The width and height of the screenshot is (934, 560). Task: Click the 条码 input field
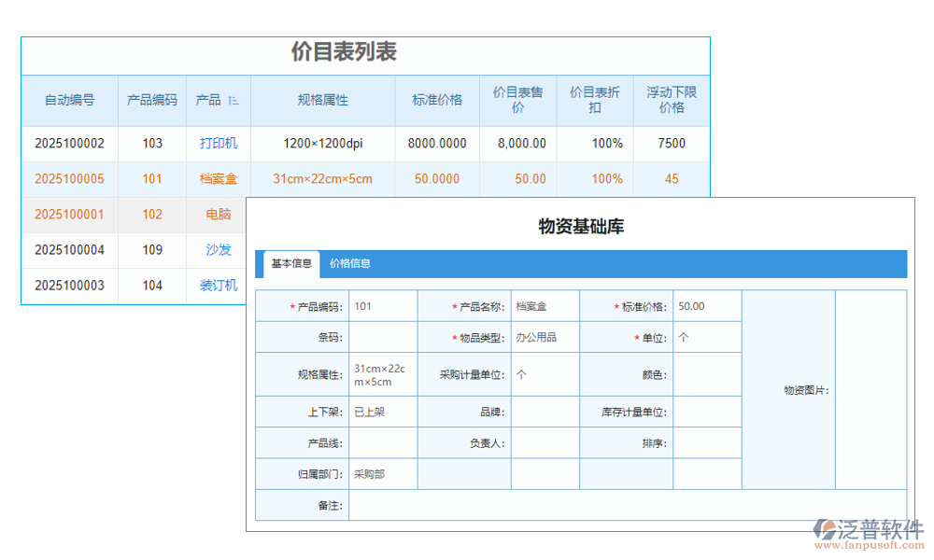[382, 336]
